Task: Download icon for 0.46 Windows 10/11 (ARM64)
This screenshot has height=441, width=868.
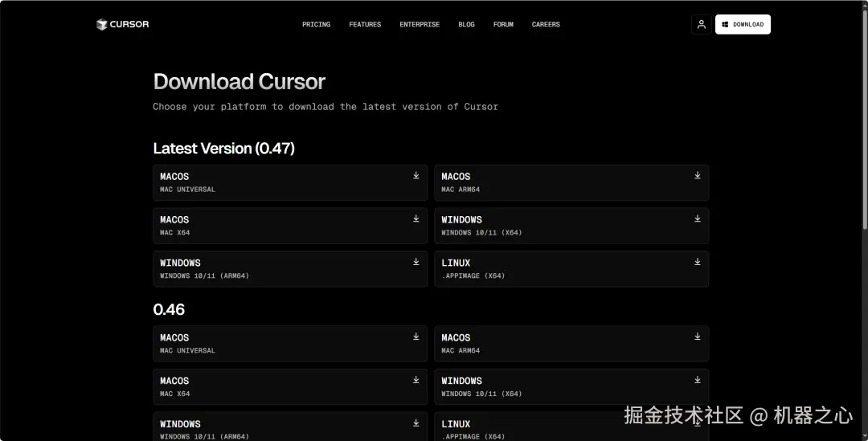Action: point(416,423)
